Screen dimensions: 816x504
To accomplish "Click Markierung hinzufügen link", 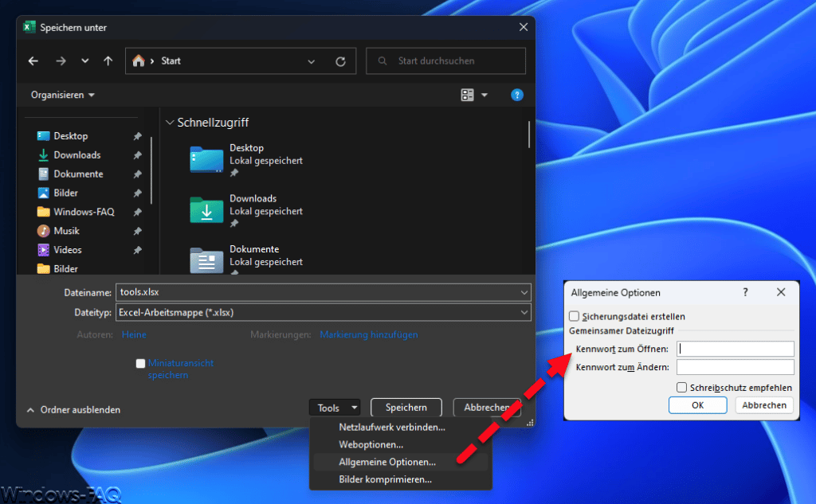I will click(x=368, y=334).
